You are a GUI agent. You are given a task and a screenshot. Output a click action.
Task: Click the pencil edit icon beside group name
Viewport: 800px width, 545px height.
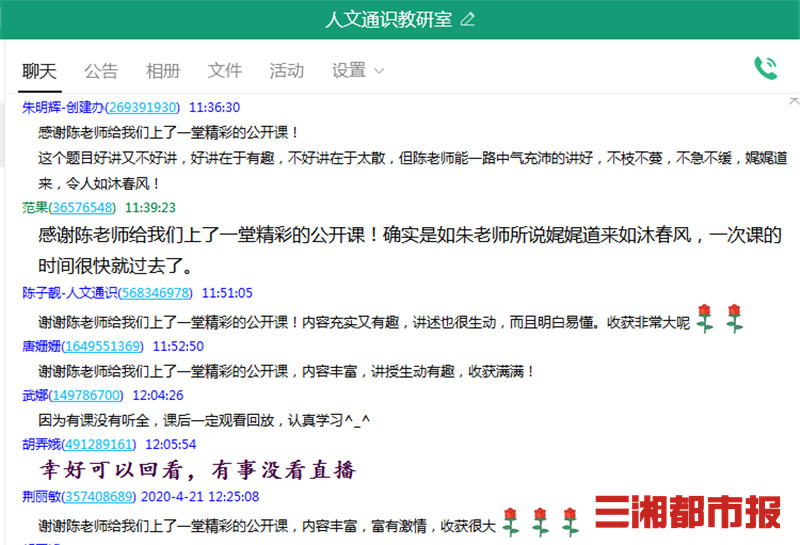[x=468, y=20]
